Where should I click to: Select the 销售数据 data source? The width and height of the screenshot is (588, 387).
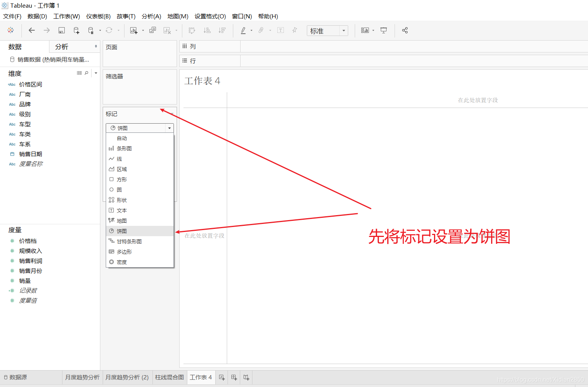pos(50,60)
